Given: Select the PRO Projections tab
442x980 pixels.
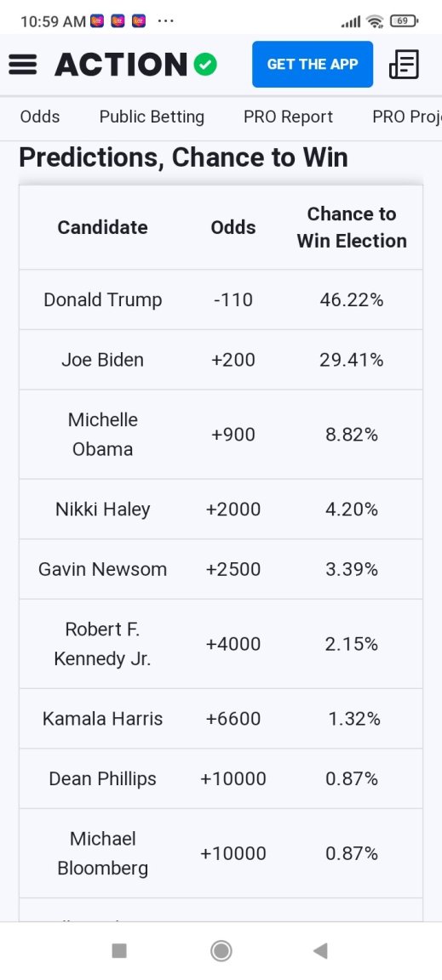Looking at the screenshot, I should (407, 117).
